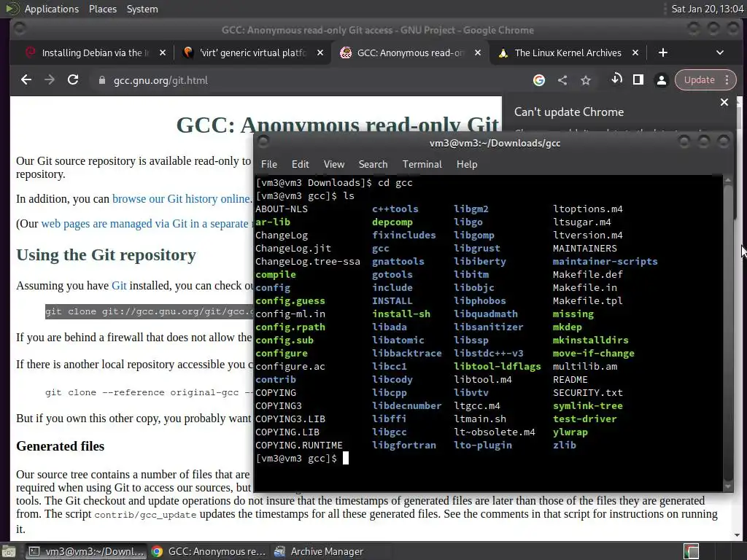Click the Sat Jan 20 clock
The height and width of the screenshot is (560, 747).
coord(707,9)
